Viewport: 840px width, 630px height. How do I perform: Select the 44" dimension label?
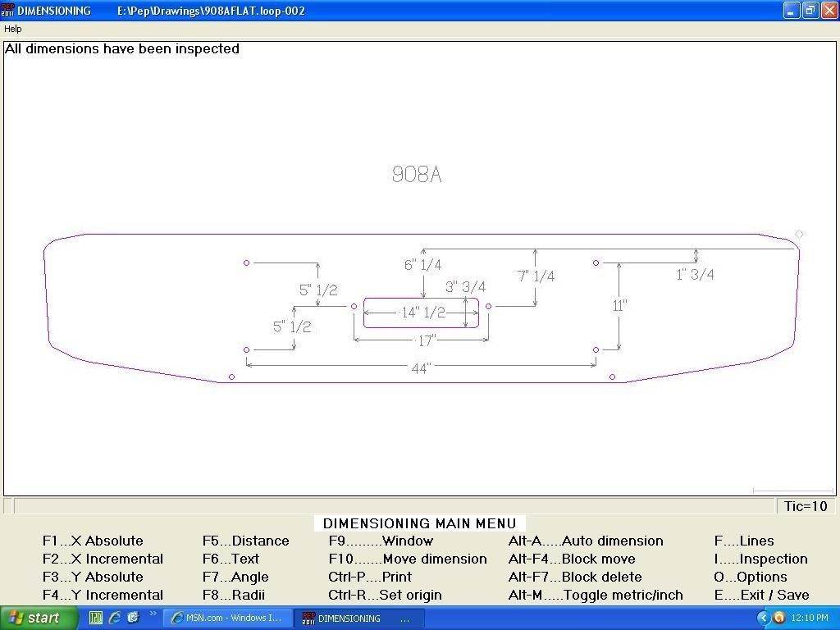(x=421, y=368)
